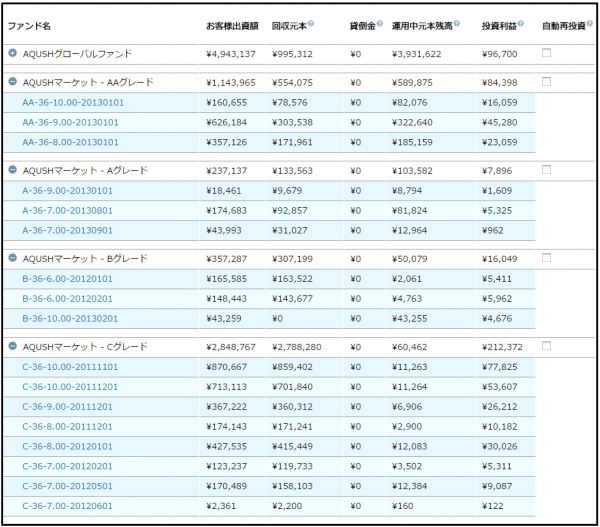Enable auto reinvest for AQUSHグローバルファンド
The image size is (600, 527).
tap(546, 53)
